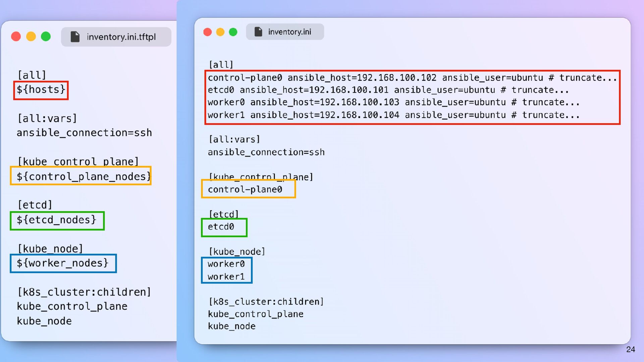Click green zoom dot on inventory.ini window
This screenshot has height=362, width=644.
(233, 32)
